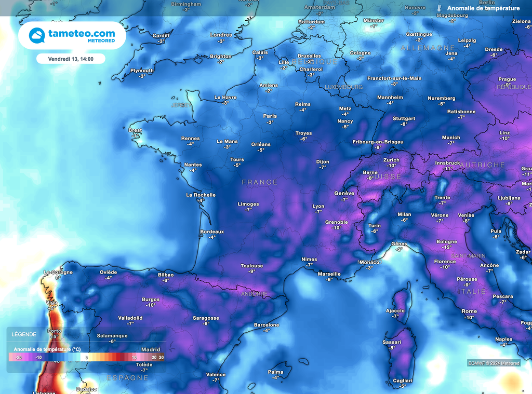The width and height of the screenshot is (532, 394).
Task: Click the Anomalie de température title
Action: (x=483, y=8)
